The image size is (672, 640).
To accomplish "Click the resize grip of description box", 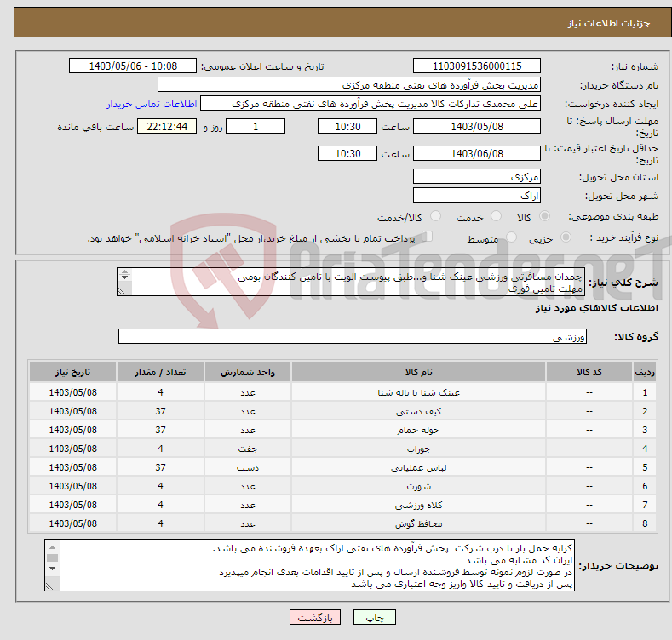I will click(x=122, y=291).
